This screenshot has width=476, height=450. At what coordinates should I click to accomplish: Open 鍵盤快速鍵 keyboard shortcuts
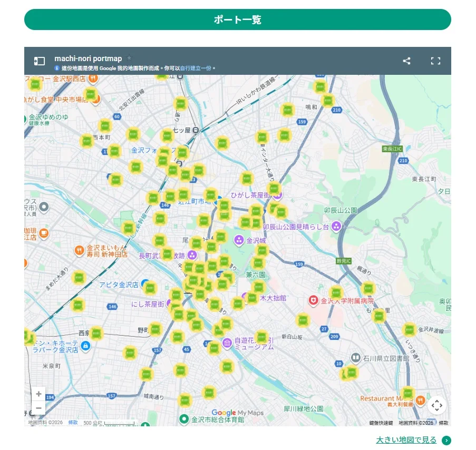(381, 423)
